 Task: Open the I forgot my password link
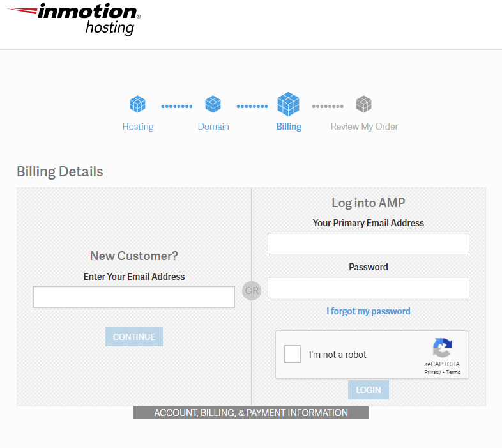[x=369, y=311]
